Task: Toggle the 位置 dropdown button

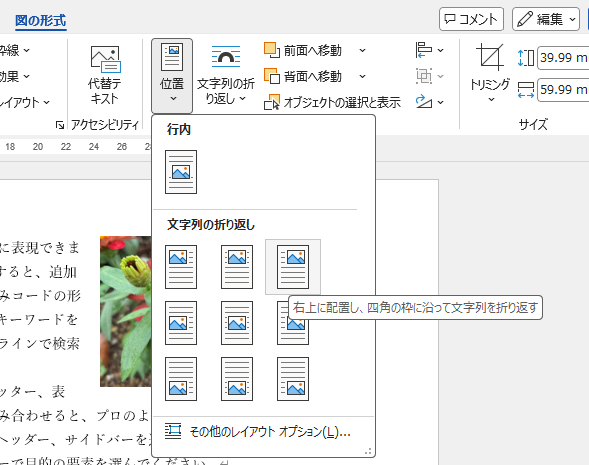Action: 172,75
